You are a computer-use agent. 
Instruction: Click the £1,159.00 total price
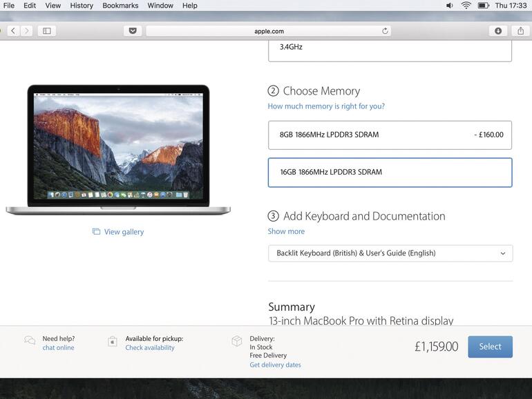[x=437, y=347]
